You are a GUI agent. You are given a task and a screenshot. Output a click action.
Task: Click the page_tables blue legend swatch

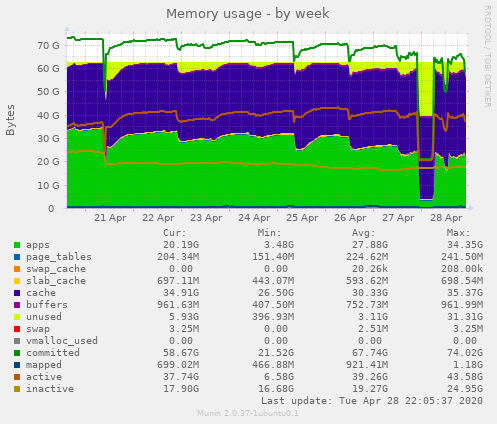click(x=17, y=257)
